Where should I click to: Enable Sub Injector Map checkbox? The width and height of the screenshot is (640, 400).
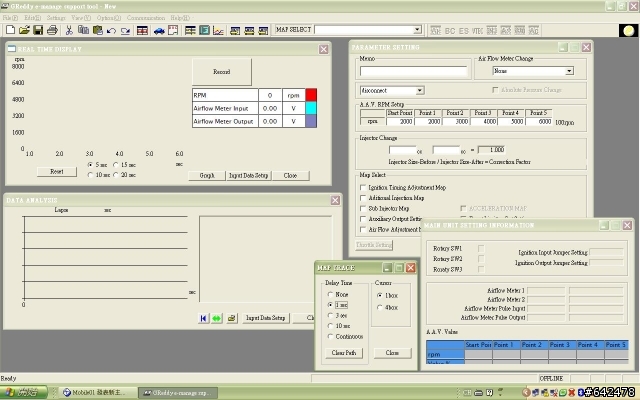pyautogui.click(x=363, y=208)
